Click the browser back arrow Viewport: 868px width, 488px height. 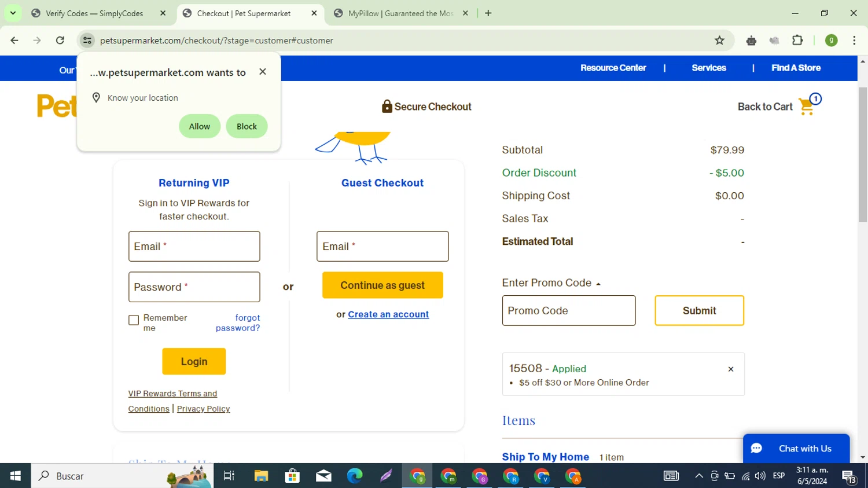pyautogui.click(x=14, y=41)
